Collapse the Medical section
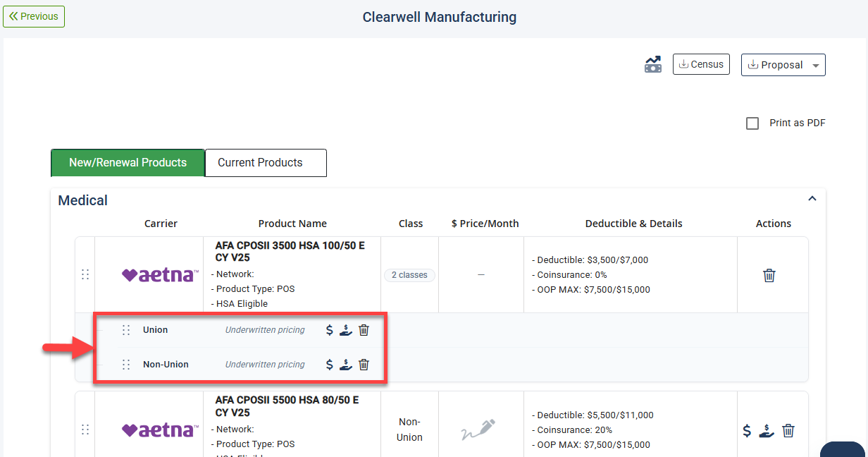Image resolution: width=868 pixels, height=457 pixels. tap(812, 199)
